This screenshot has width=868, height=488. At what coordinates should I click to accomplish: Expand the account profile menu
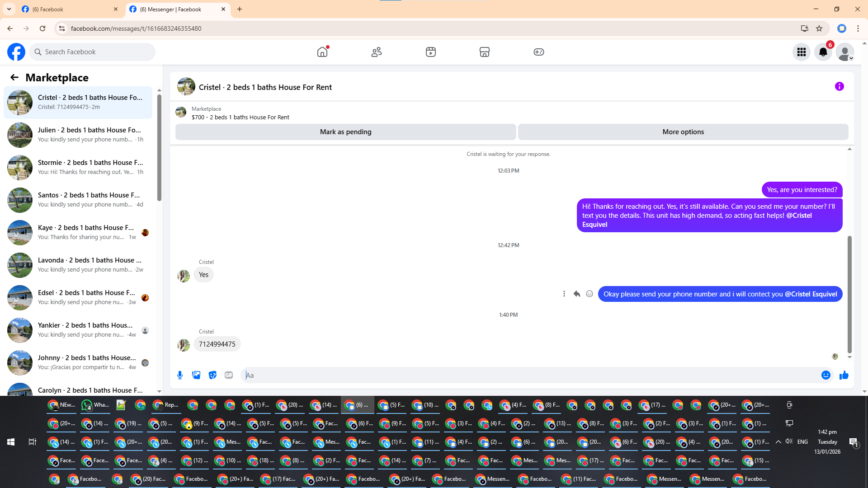tap(844, 52)
